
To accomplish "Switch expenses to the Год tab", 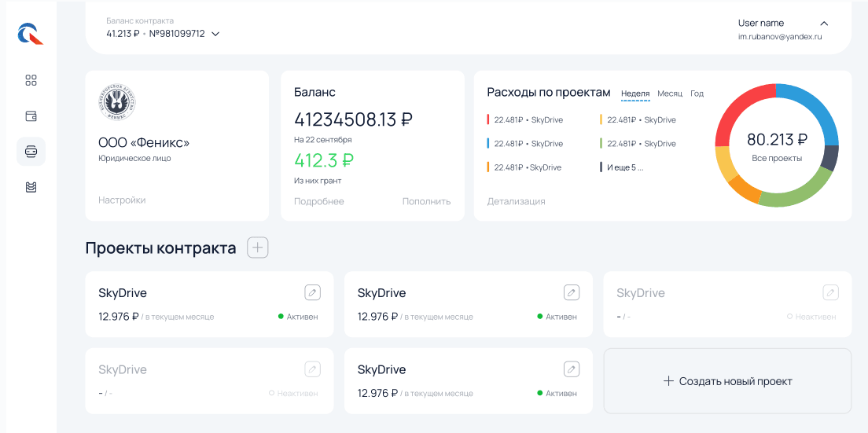I will 697,94.
